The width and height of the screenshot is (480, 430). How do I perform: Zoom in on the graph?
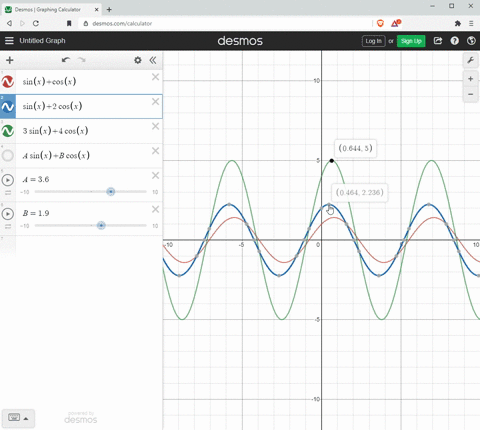[470, 79]
